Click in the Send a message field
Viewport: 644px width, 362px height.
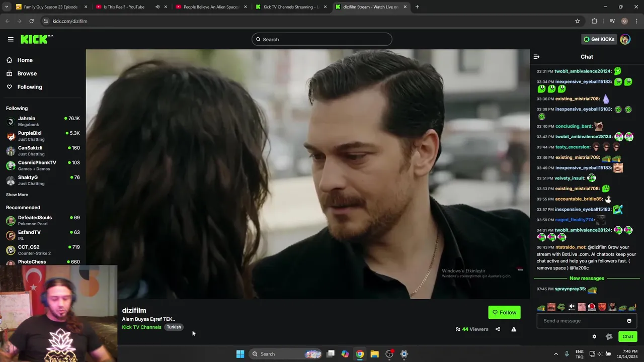click(581, 321)
